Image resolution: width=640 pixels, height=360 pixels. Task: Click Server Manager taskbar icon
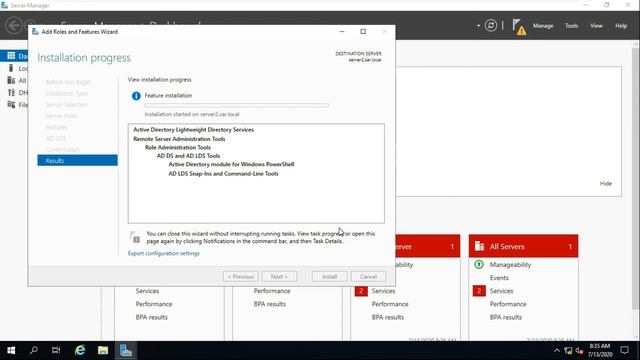click(126, 350)
